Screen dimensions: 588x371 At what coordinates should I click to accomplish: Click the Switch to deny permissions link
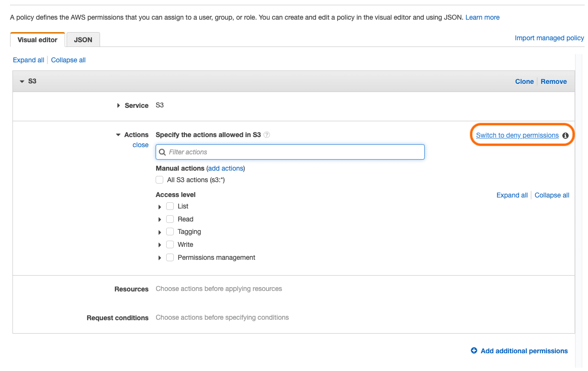[x=517, y=135]
